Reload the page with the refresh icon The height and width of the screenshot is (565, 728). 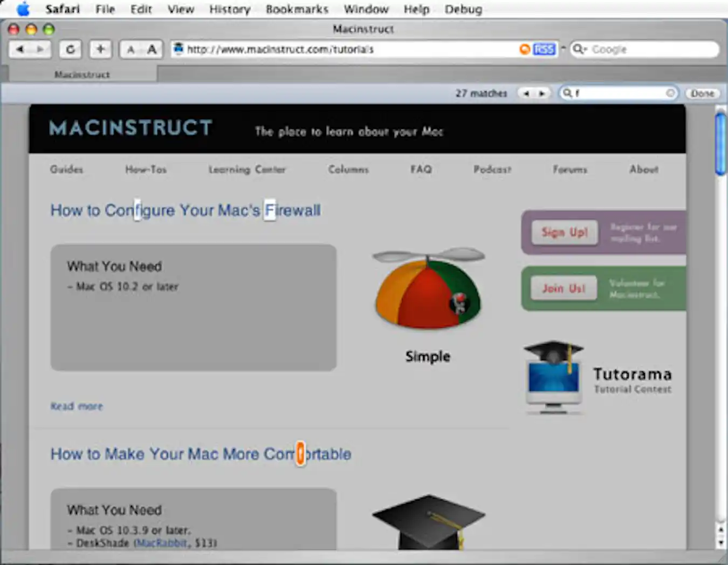(70, 49)
